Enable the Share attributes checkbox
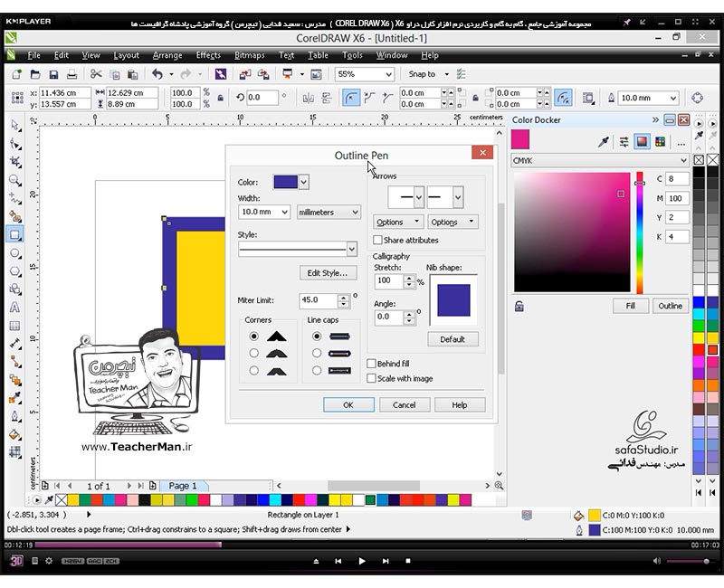 377,240
